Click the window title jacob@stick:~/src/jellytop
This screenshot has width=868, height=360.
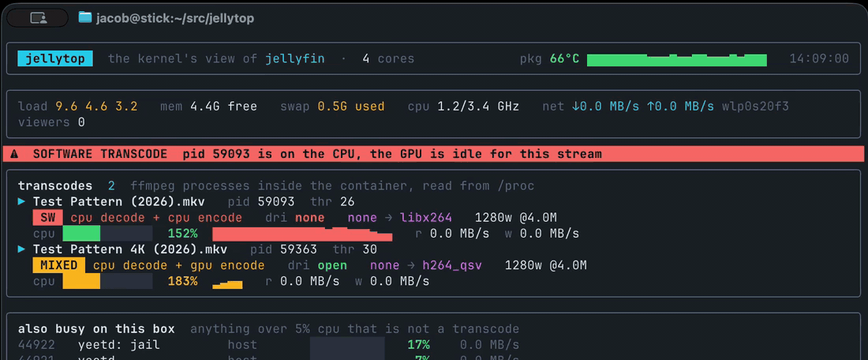(175, 18)
